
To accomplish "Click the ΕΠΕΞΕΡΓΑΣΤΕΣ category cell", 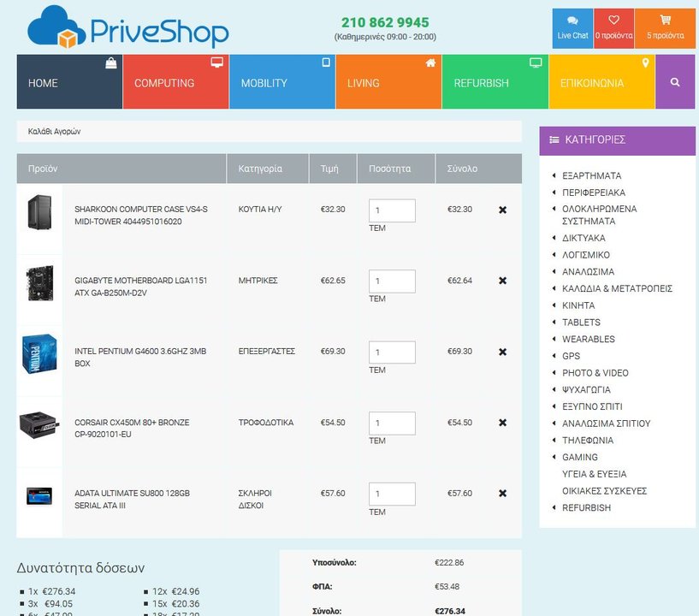I will pos(267,352).
